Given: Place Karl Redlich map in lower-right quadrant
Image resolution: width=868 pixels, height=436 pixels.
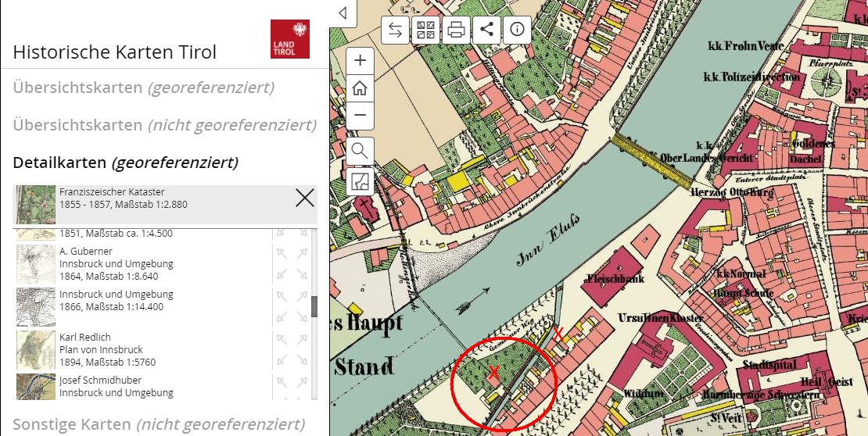Looking at the screenshot, I should coord(302,359).
